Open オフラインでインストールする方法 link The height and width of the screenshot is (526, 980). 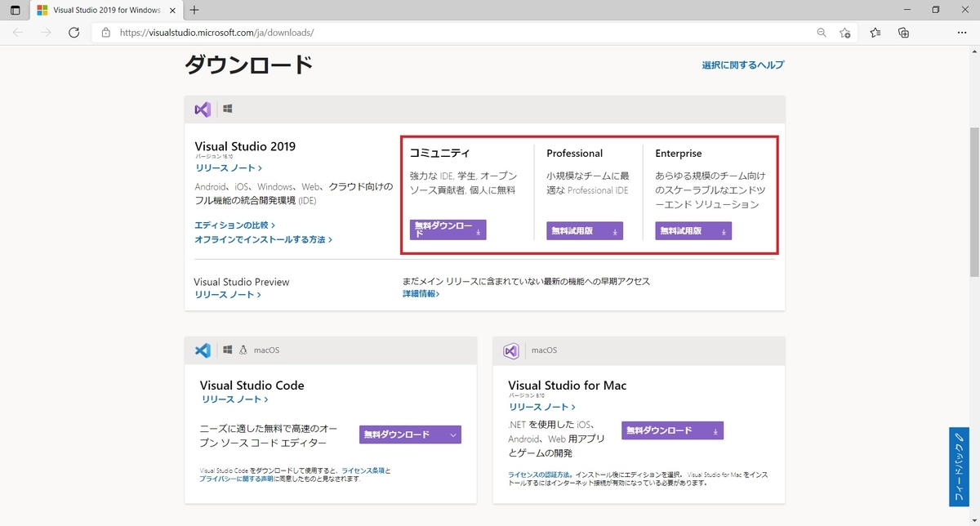click(263, 239)
